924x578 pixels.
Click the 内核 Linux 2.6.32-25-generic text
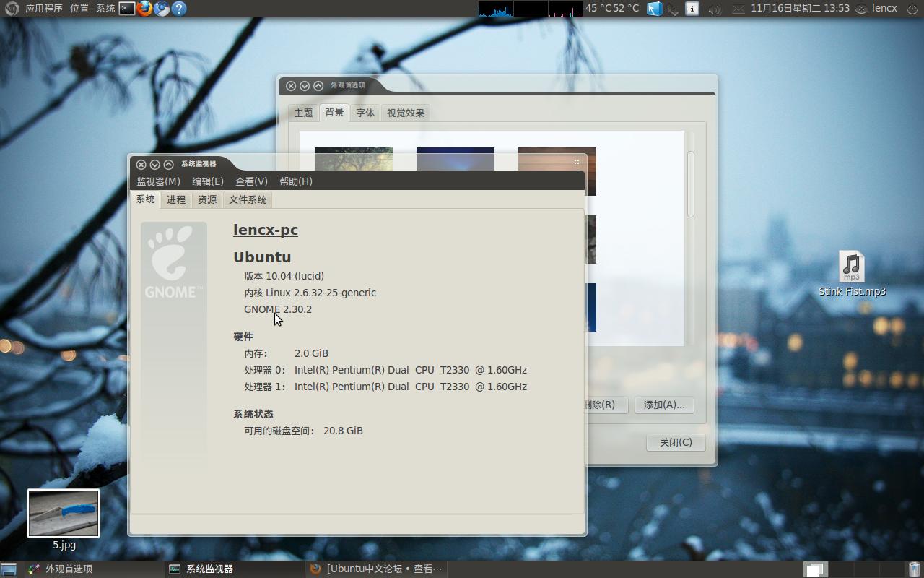point(310,293)
